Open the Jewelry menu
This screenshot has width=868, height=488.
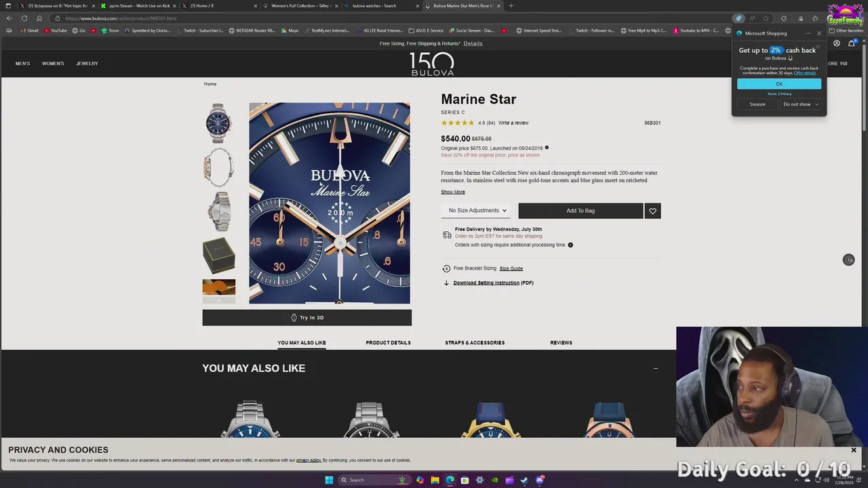(x=87, y=63)
